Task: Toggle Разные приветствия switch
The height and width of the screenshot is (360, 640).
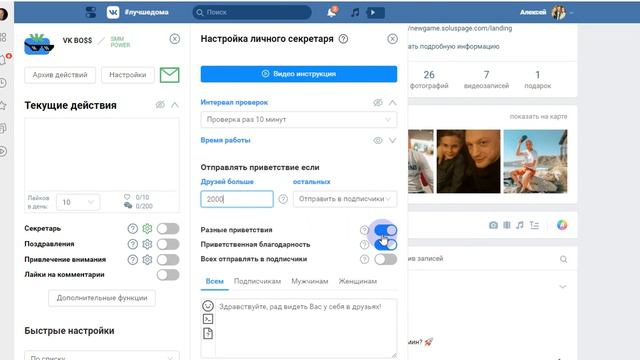Action: point(386,230)
